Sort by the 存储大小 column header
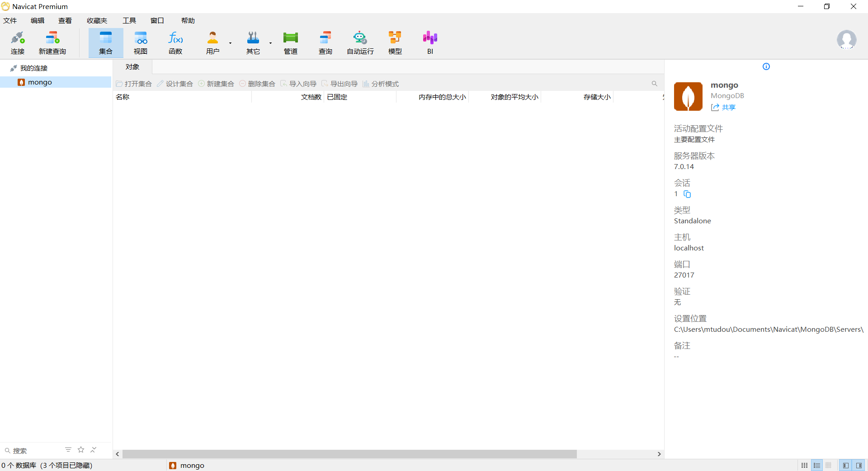 point(577,97)
